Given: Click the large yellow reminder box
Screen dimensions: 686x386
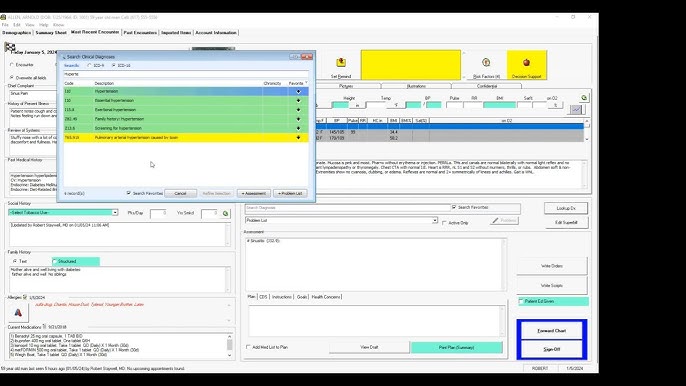Looking at the screenshot, I should tap(411, 65).
